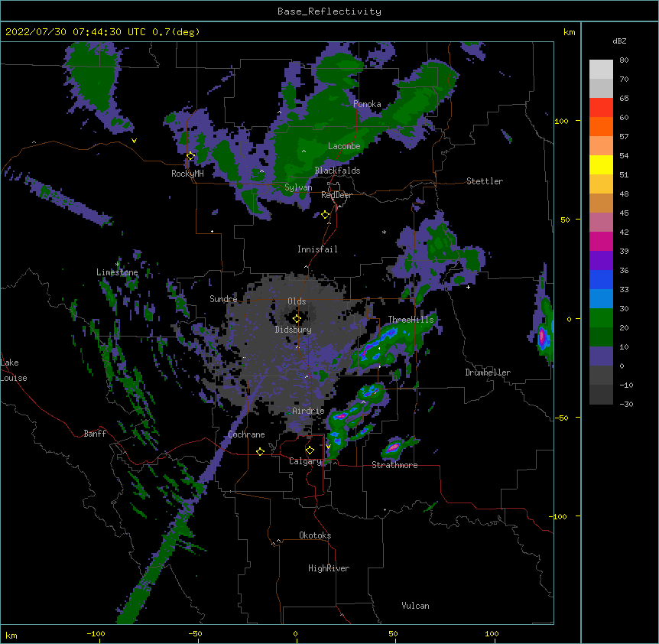Pick the magenta swatch between 42 and 39 dBZ
Image resolution: width=659 pixels, height=644 pixels.
pos(601,241)
